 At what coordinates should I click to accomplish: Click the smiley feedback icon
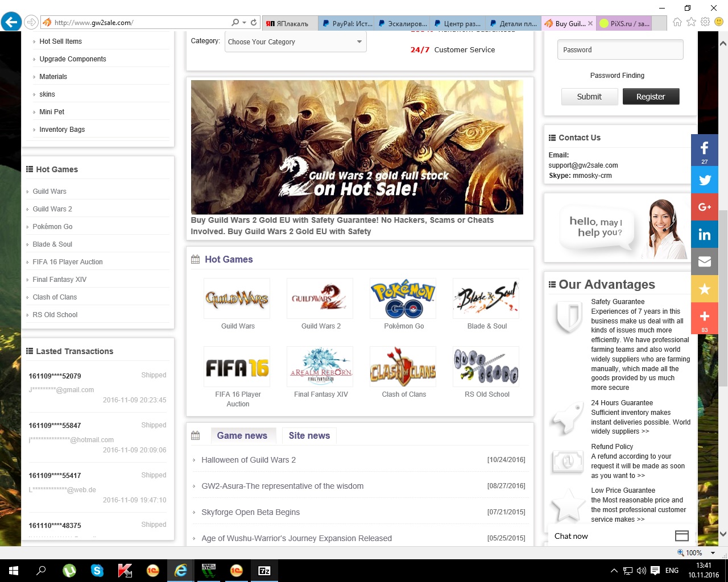click(x=719, y=22)
